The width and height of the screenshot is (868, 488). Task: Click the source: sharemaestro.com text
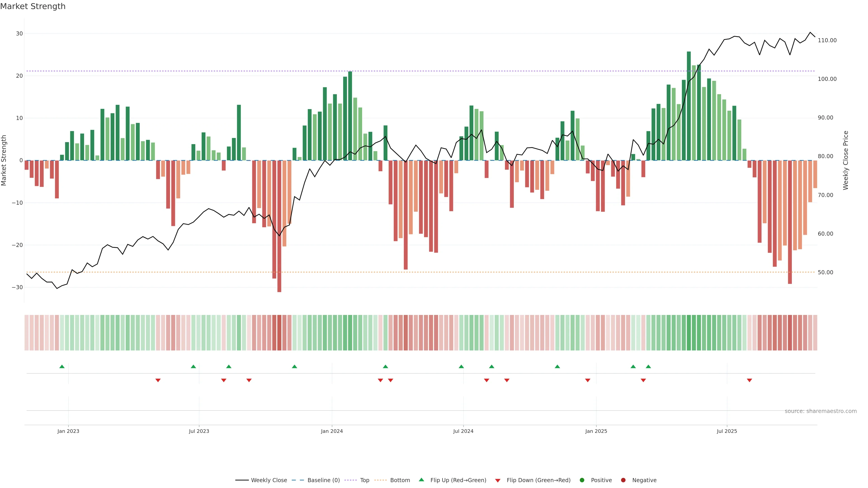tap(821, 411)
